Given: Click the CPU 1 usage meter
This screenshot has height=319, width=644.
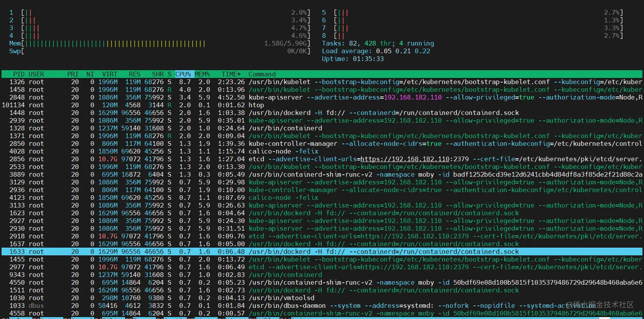Looking at the screenshot, I should tap(160, 13).
